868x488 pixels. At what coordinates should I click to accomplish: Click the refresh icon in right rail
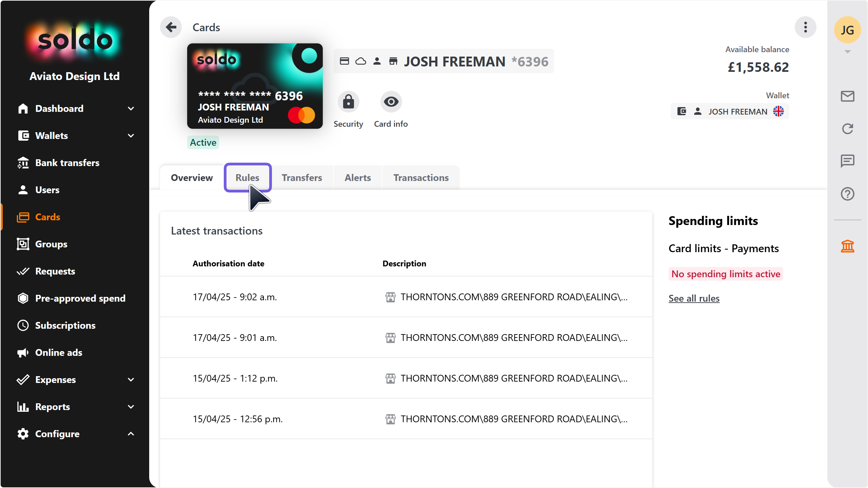click(847, 129)
